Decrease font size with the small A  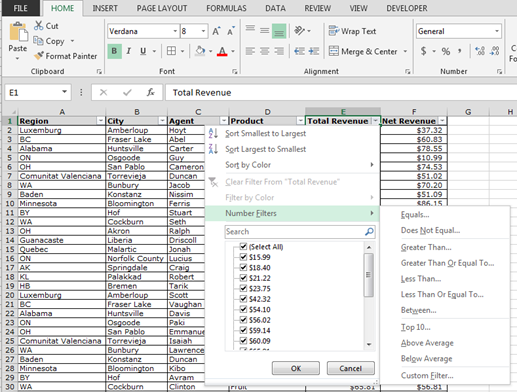[x=231, y=31]
